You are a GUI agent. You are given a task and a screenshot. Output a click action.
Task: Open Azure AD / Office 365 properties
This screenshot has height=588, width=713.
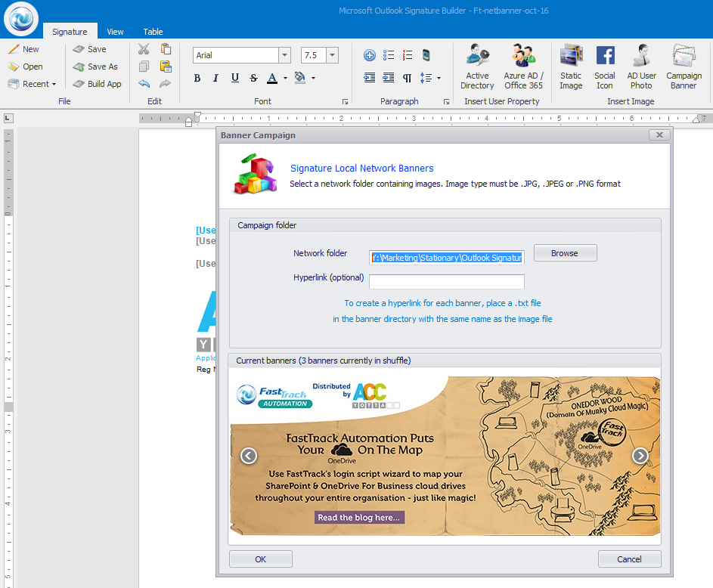[x=523, y=67]
